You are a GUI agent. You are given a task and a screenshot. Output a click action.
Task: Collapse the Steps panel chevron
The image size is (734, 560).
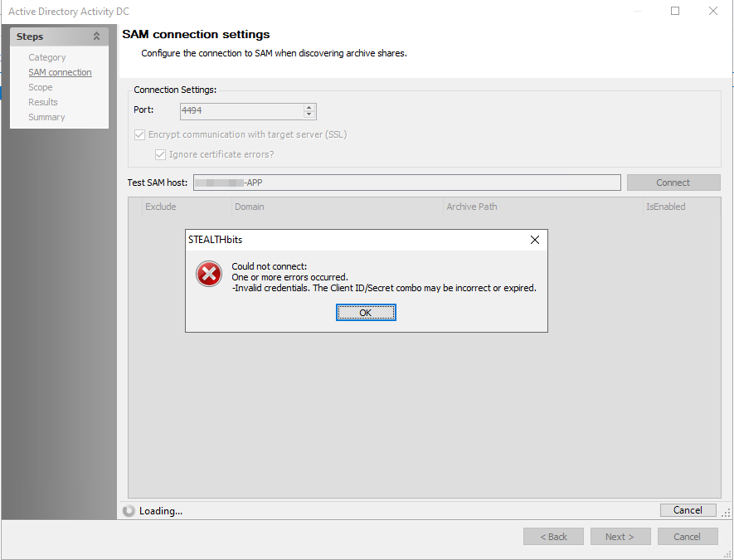[x=96, y=36]
